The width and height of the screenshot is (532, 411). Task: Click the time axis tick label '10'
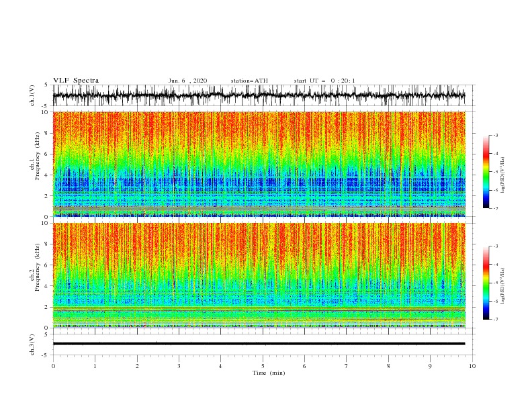click(x=472, y=366)
